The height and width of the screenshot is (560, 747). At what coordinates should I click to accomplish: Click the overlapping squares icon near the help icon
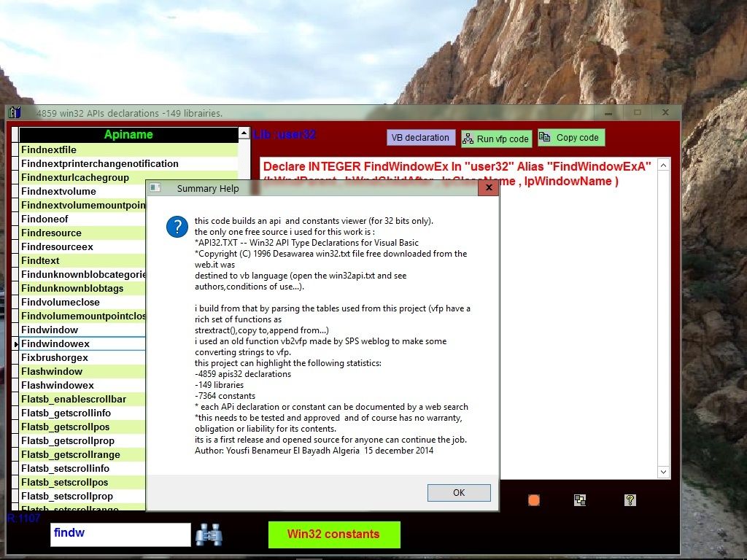click(x=580, y=500)
